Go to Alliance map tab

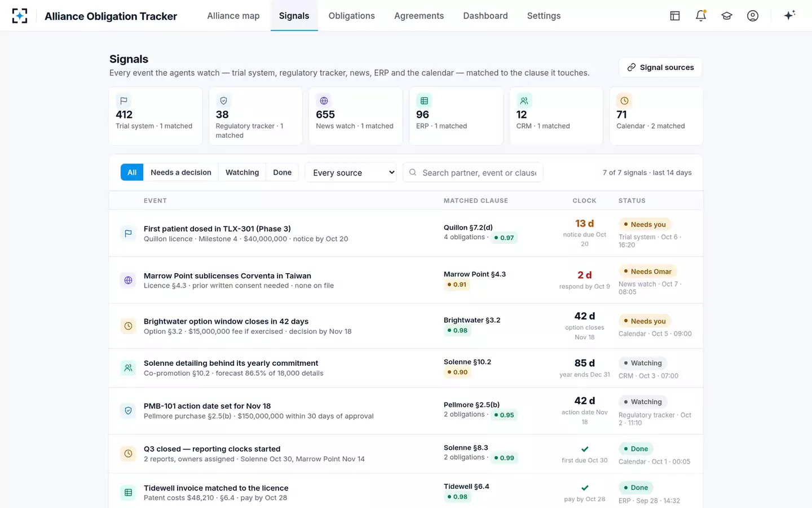tap(233, 16)
